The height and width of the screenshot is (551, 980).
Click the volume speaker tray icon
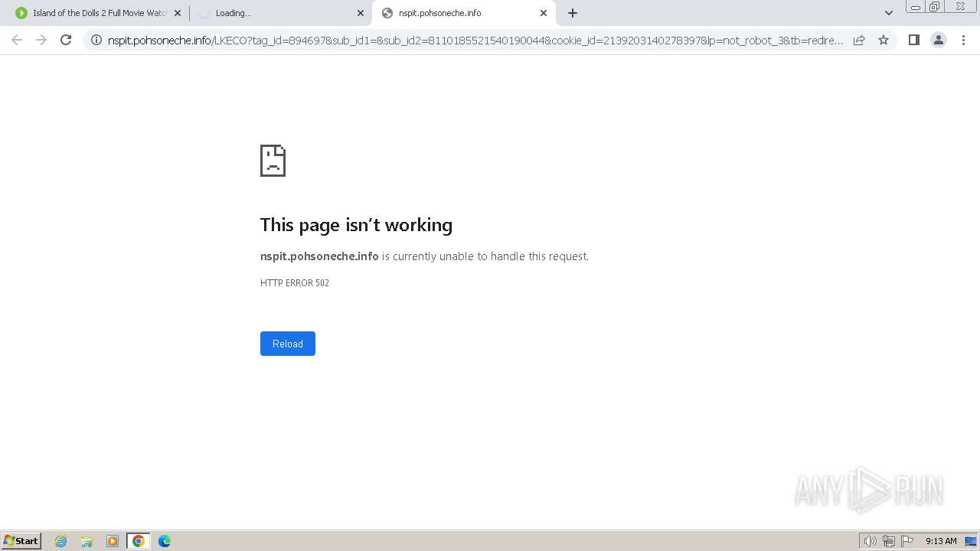pos(870,541)
